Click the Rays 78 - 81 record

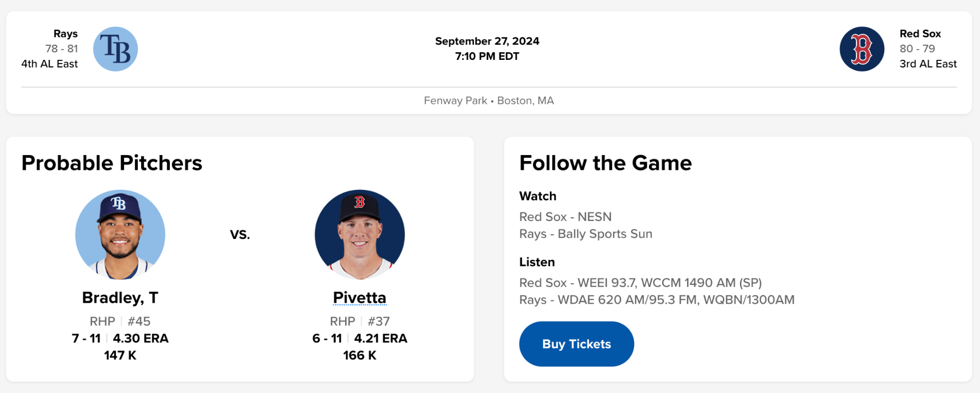tap(62, 48)
